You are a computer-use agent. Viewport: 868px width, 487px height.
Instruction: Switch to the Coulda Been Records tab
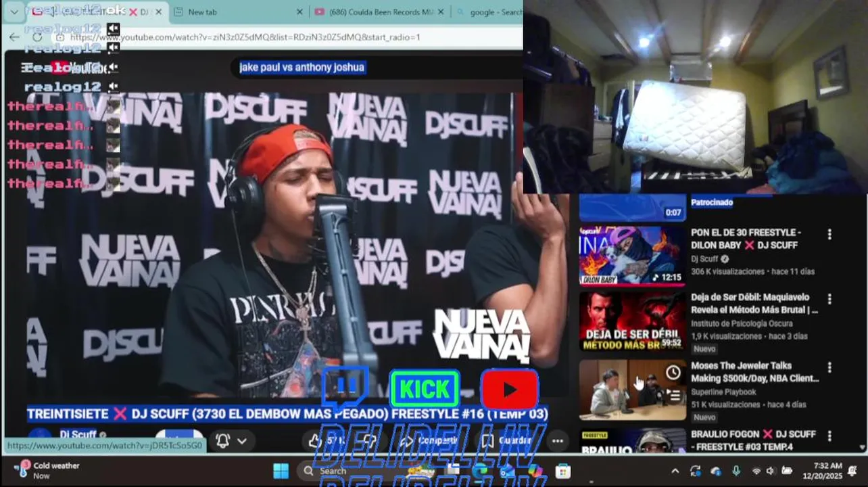(x=380, y=12)
